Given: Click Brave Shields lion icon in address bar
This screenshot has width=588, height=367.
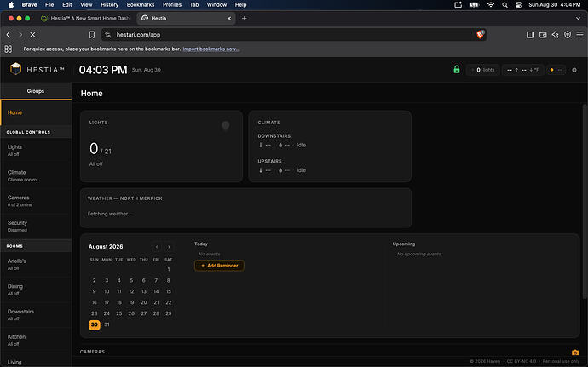Looking at the screenshot, I should [480, 35].
